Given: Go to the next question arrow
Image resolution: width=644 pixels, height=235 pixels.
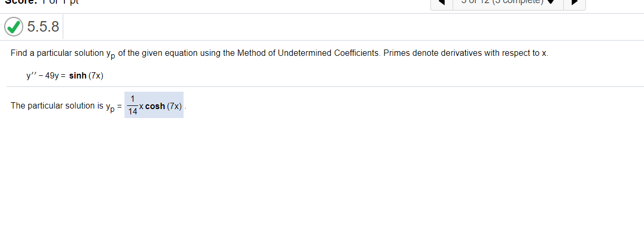Looking at the screenshot, I should [x=574, y=3].
